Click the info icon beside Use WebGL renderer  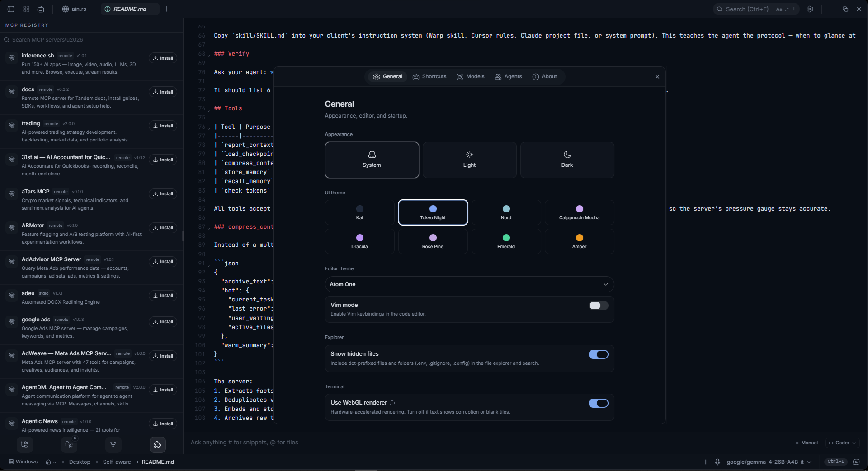(x=392, y=403)
